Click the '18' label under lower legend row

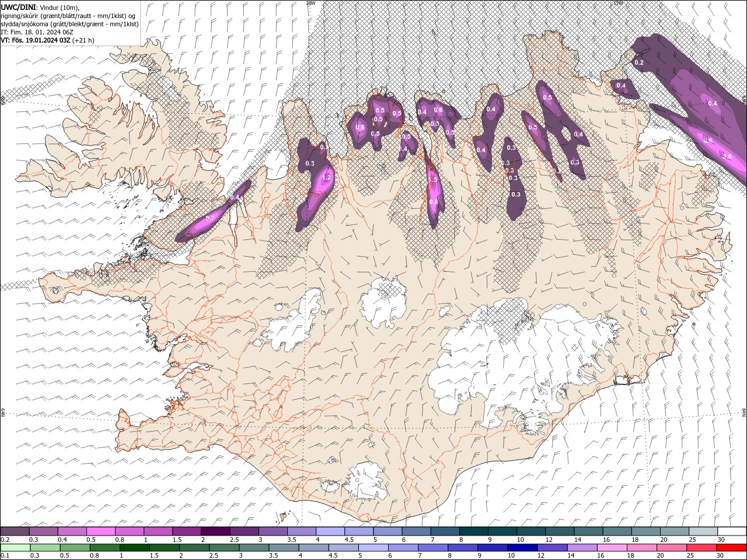630,556
